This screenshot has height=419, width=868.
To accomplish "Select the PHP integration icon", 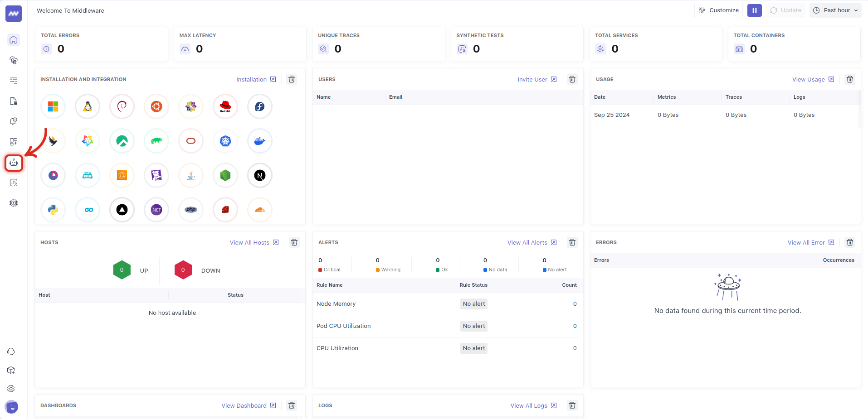I will coord(190,210).
